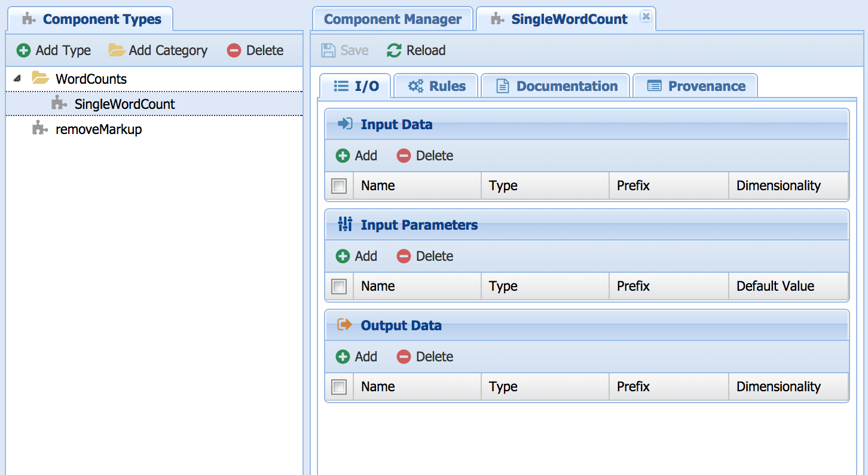Select removeMarkup in the component tree
Screen dimensions: 868x475
[99, 129]
